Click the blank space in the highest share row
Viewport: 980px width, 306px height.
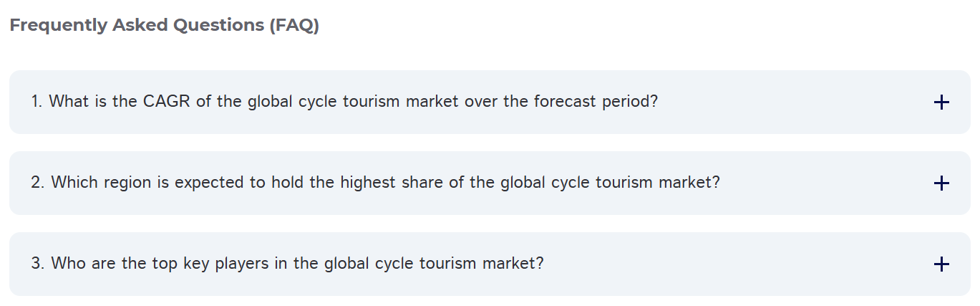823,183
